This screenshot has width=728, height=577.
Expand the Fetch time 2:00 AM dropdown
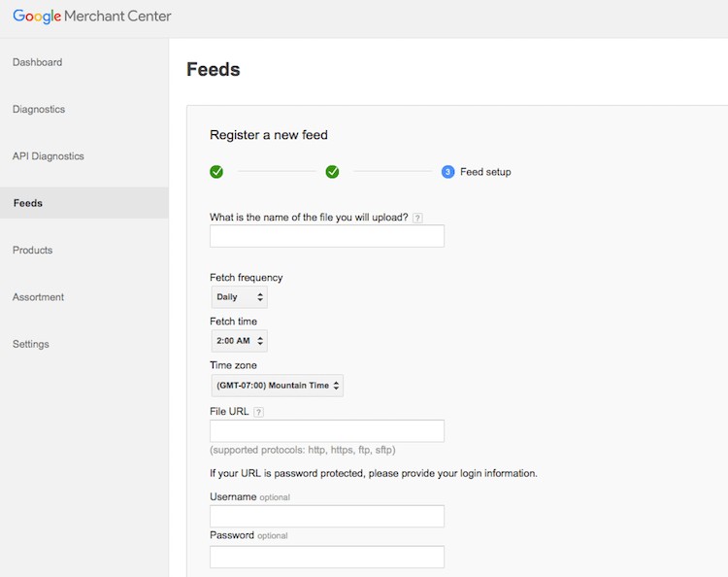[x=239, y=341]
